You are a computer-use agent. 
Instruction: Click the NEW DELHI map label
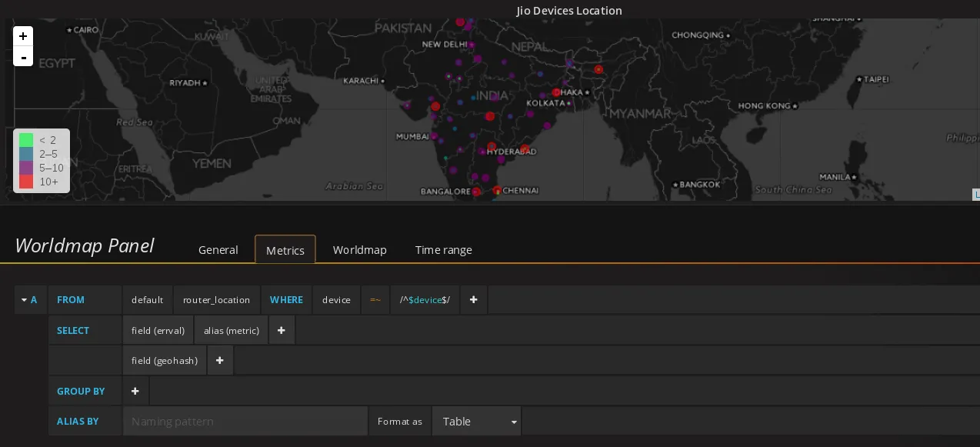coord(445,45)
